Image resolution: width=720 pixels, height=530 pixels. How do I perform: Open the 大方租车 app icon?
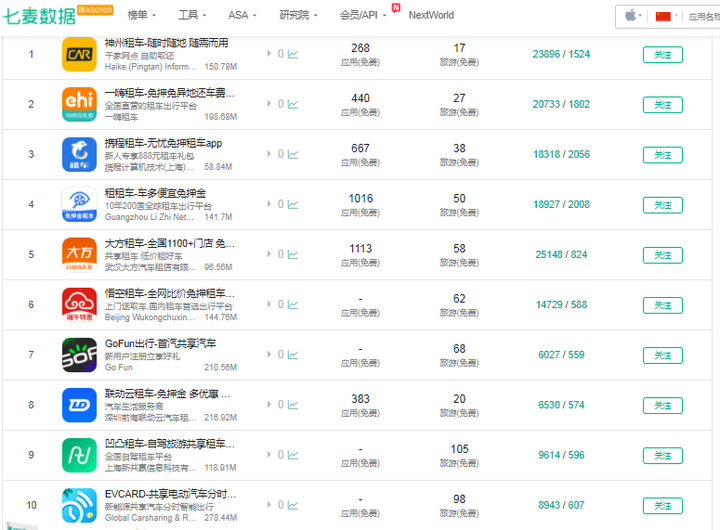point(79,254)
